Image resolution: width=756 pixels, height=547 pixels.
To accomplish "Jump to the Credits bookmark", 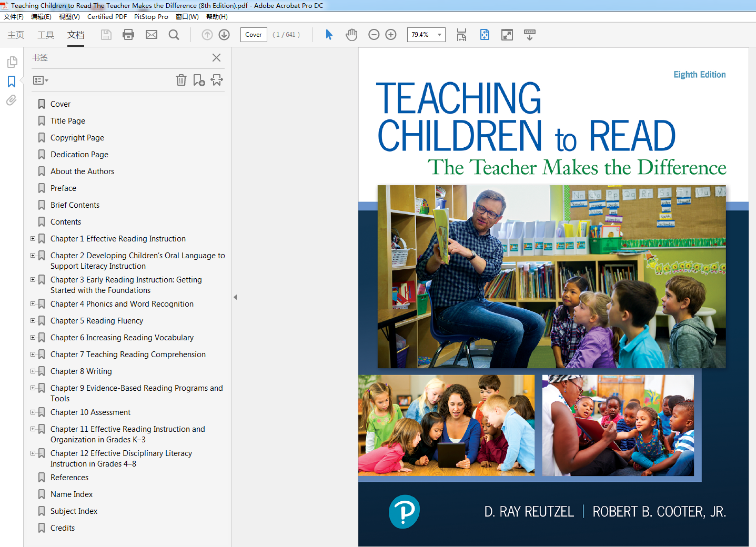I will [63, 528].
